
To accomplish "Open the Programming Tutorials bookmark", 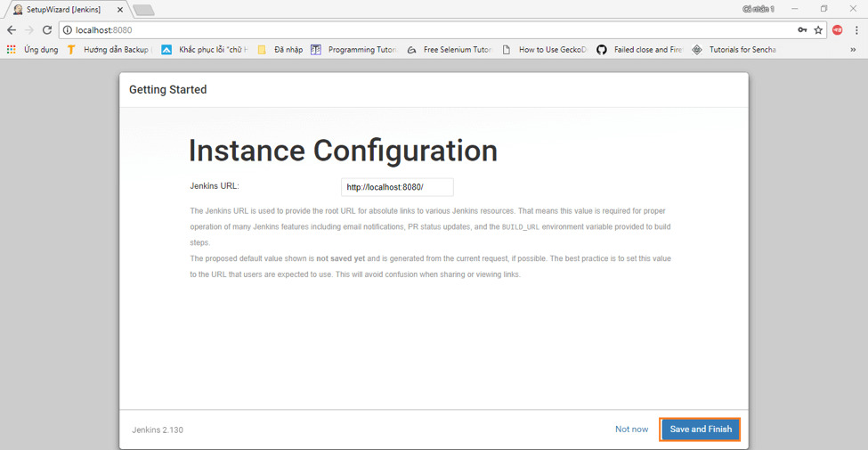I will pyautogui.click(x=355, y=49).
